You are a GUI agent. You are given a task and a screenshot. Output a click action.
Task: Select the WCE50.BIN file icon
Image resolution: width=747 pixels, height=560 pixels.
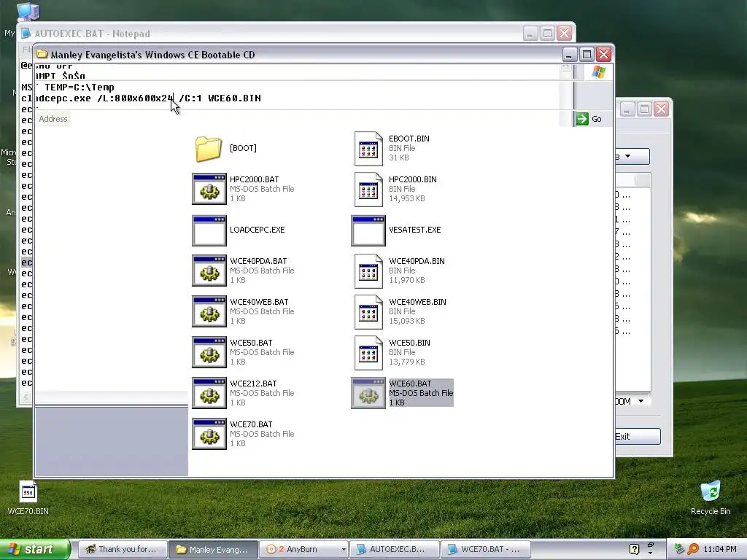pos(368,354)
